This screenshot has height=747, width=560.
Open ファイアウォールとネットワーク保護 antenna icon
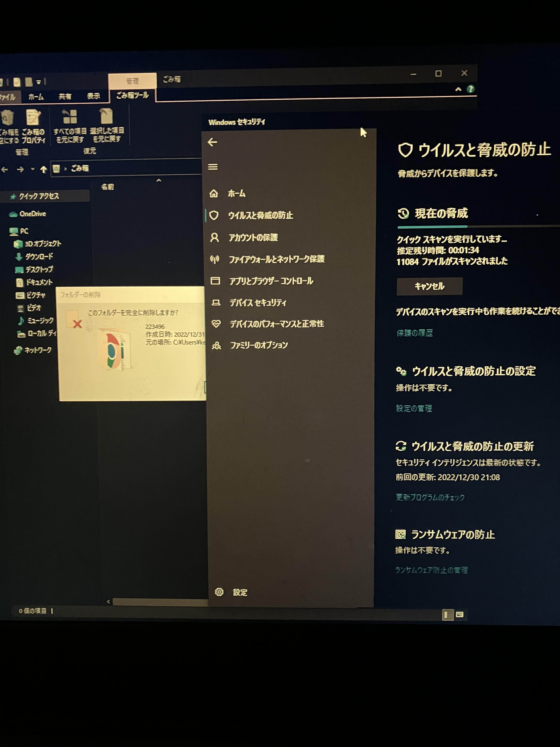pyautogui.click(x=215, y=259)
